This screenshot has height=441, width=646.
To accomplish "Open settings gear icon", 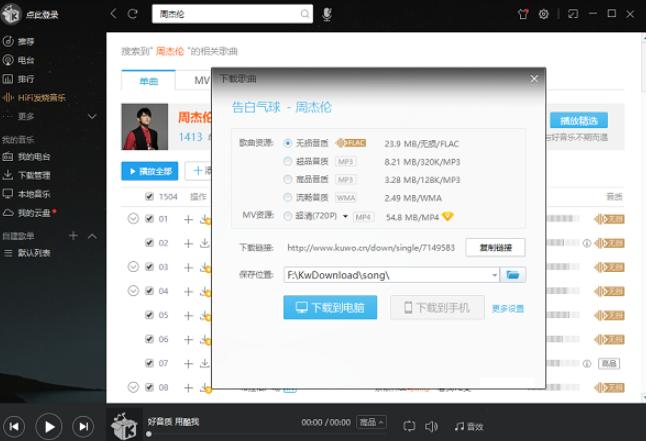I will coord(543,14).
